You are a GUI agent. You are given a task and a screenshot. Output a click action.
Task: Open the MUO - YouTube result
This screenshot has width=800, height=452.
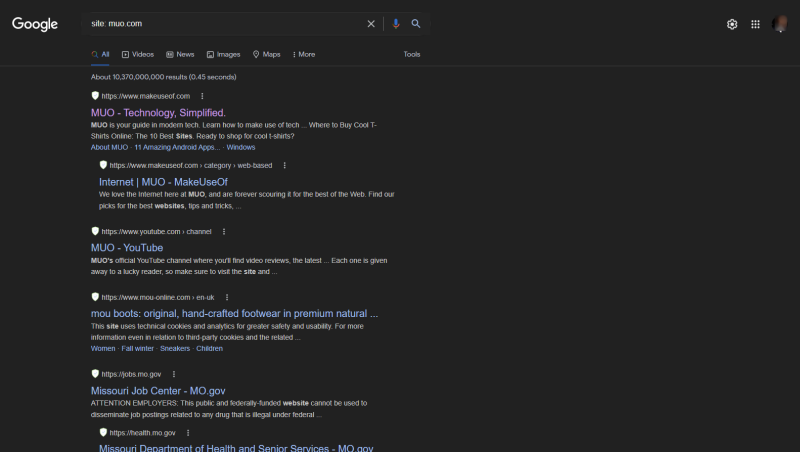click(127, 248)
